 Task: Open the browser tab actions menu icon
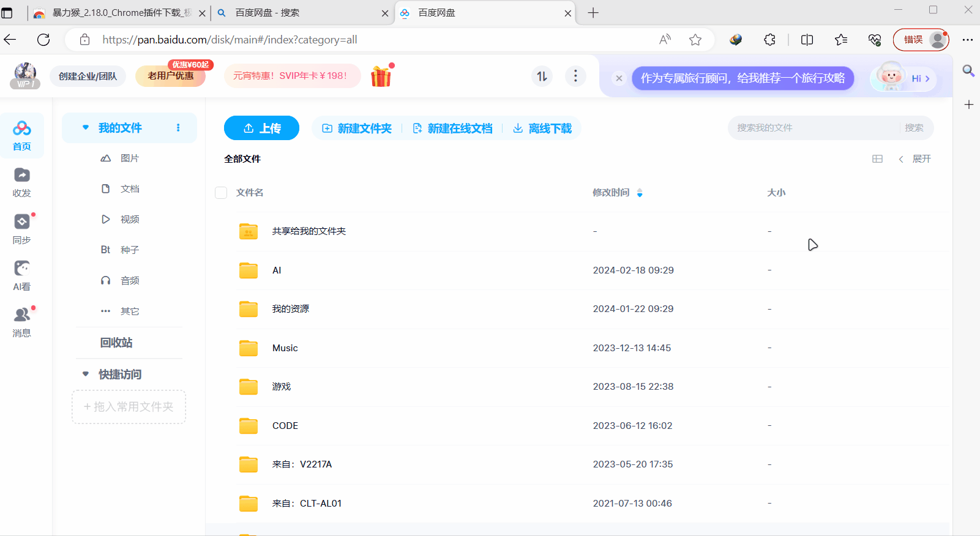coord(7,13)
